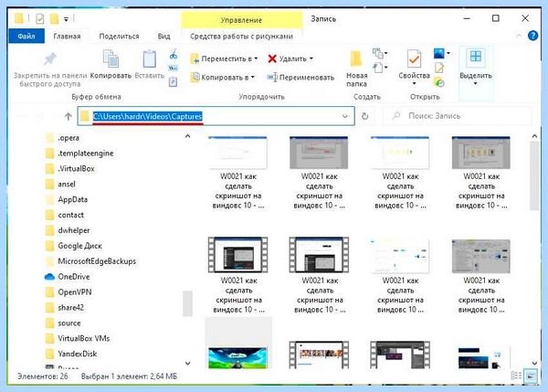548x392 pixels.
Task: Click the Поиск: Запись search box
Action: coord(458,116)
